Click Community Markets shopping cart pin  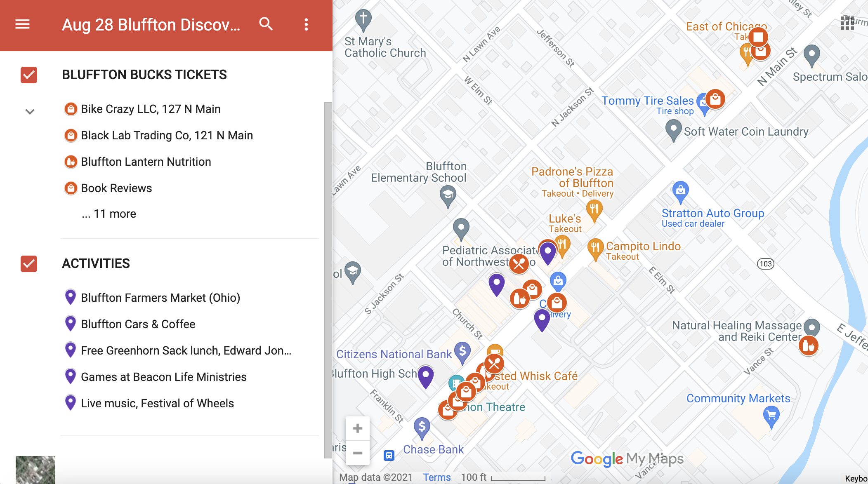pos(771,417)
